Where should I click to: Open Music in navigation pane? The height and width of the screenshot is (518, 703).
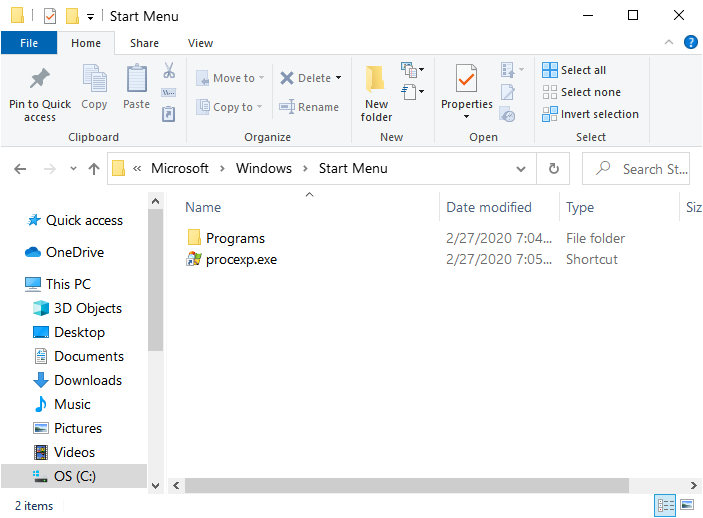click(62, 404)
